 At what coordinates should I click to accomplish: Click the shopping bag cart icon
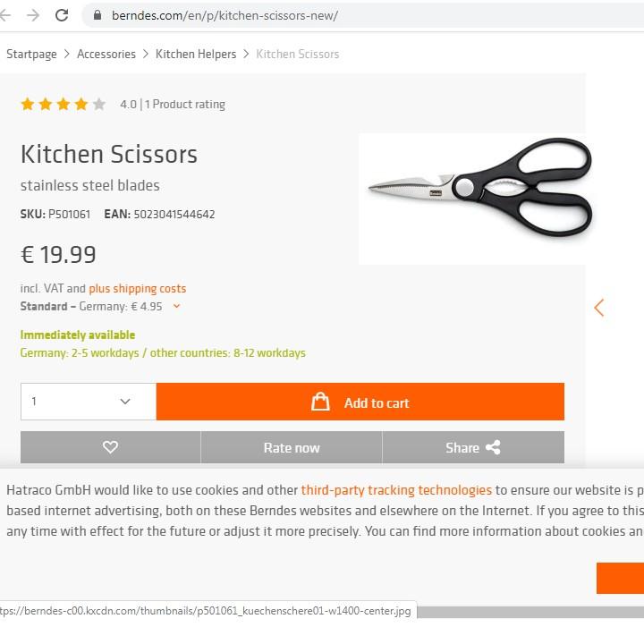(320, 402)
